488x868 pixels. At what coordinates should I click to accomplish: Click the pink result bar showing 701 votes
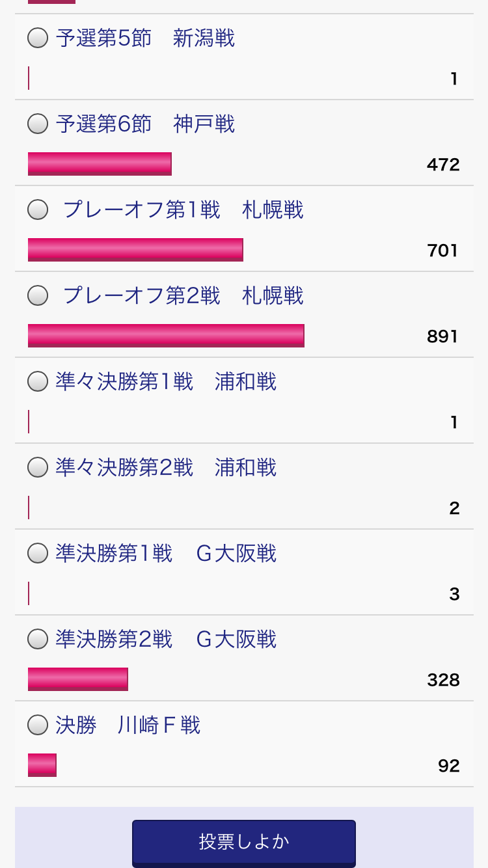tap(135, 250)
